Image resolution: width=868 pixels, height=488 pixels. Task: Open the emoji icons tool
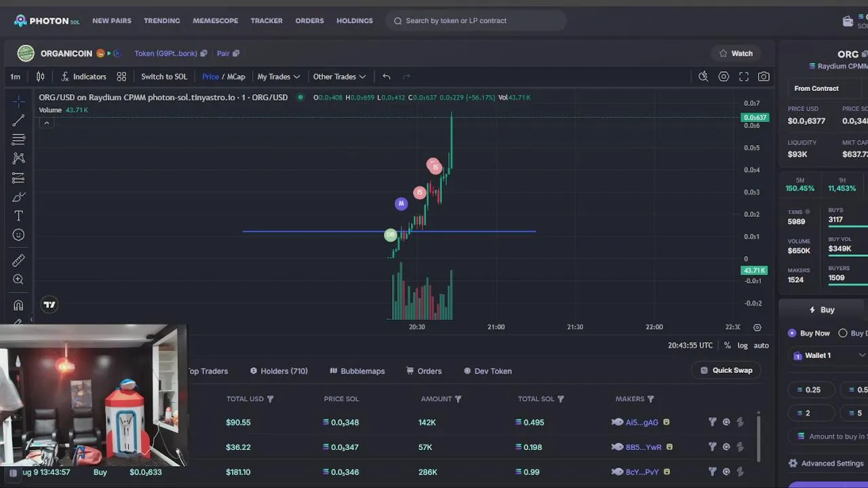[x=18, y=235]
